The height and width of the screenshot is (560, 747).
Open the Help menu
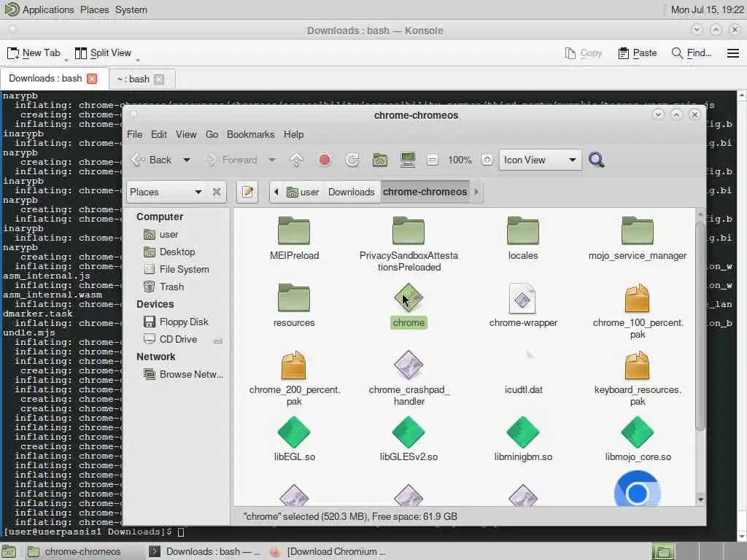click(x=293, y=135)
